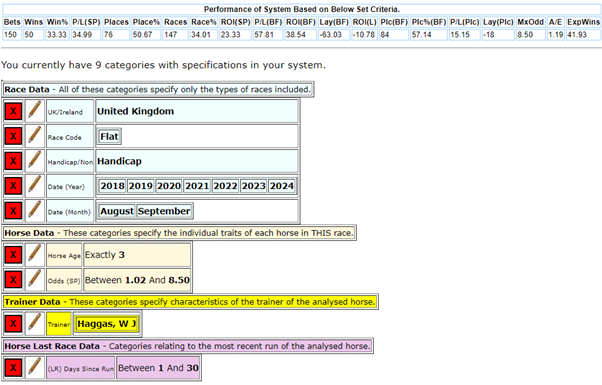Click the 57.81 P/L(BF) value cell
602x385 pixels.
pos(268,35)
